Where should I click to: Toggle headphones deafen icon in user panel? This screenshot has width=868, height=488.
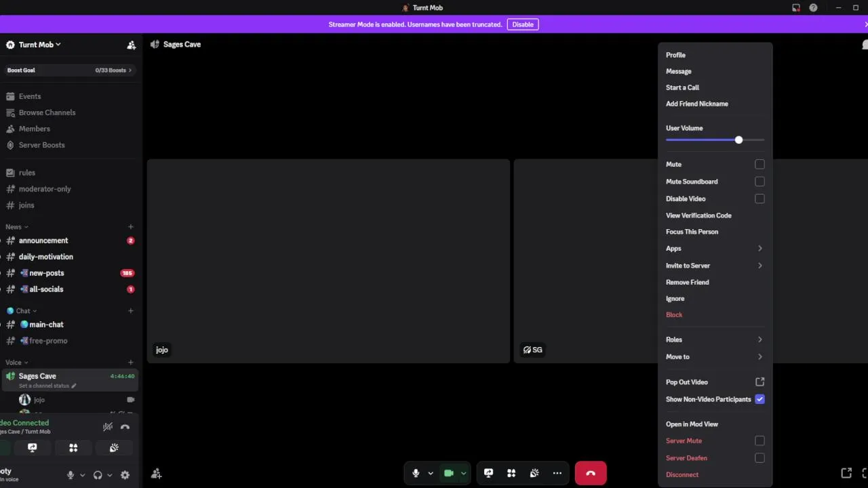[x=98, y=475]
